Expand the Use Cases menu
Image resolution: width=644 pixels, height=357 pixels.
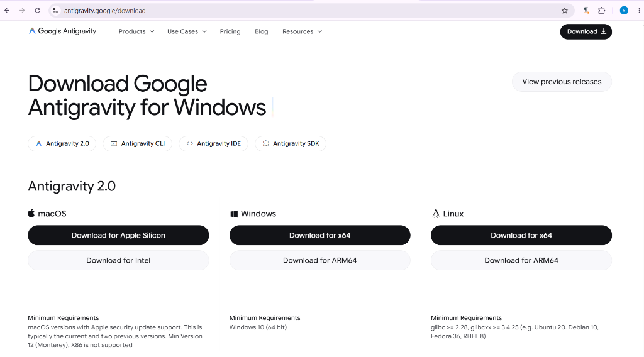[187, 31]
